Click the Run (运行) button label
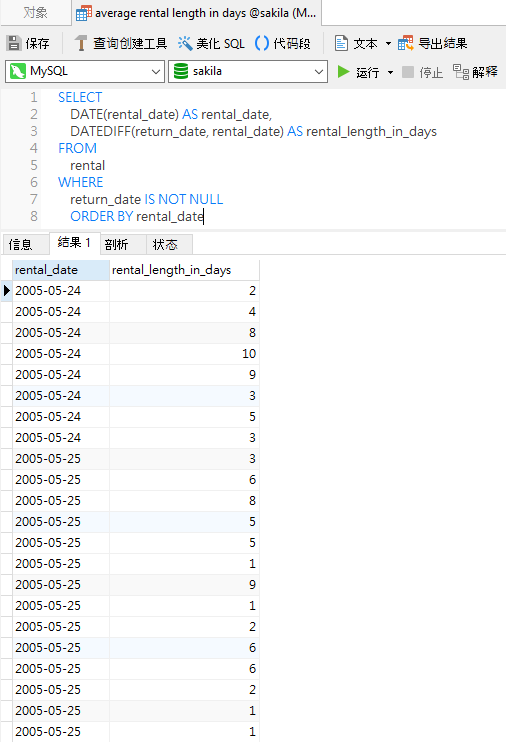The height and width of the screenshot is (742, 506). pos(368,72)
